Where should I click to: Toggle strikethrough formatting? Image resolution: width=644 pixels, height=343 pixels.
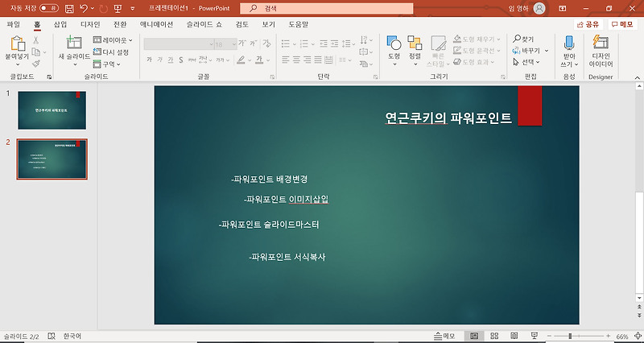click(x=192, y=60)
